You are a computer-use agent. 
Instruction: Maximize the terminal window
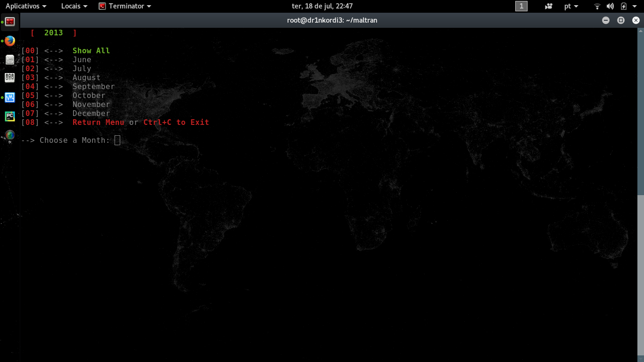pos(621,20)
